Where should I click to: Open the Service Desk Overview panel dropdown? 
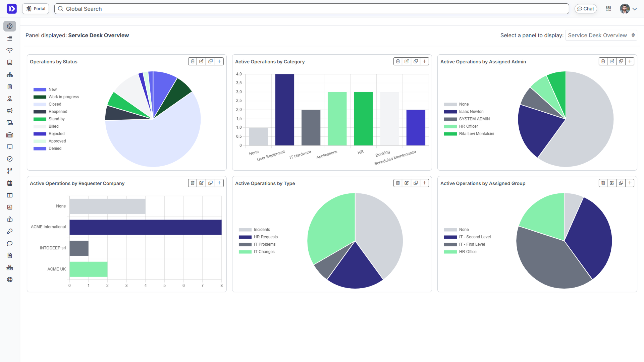pos(601,35)
